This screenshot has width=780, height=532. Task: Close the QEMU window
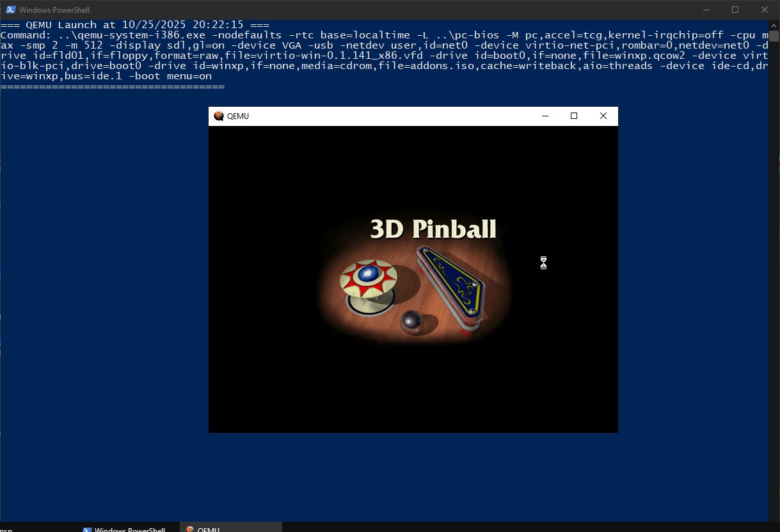click(x=603, y=116)
